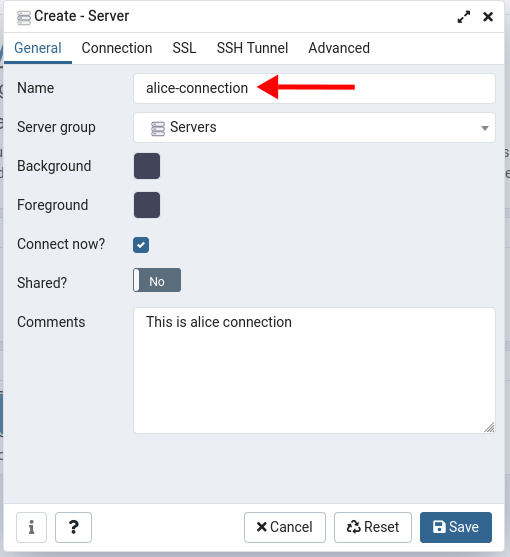The width and height of the screenshot is (510, 557).
Task: Click the info (i) icon button
Action: point(31,527)
